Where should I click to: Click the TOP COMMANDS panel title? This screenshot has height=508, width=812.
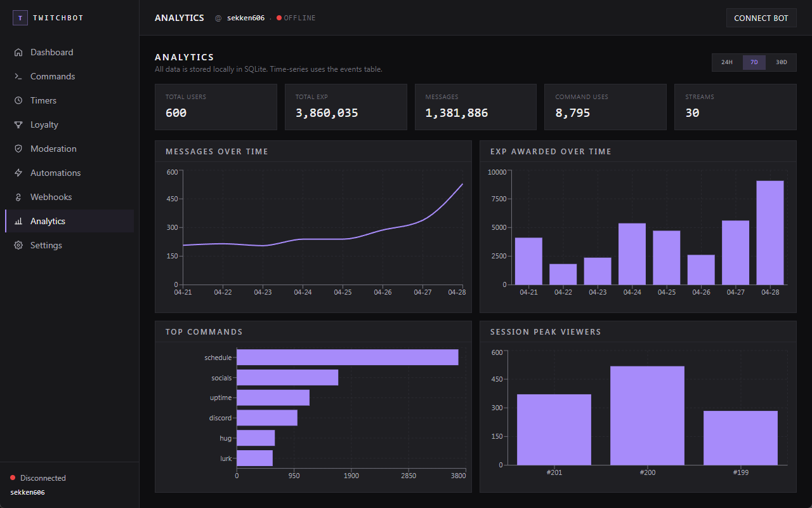(x=204, y=332)
